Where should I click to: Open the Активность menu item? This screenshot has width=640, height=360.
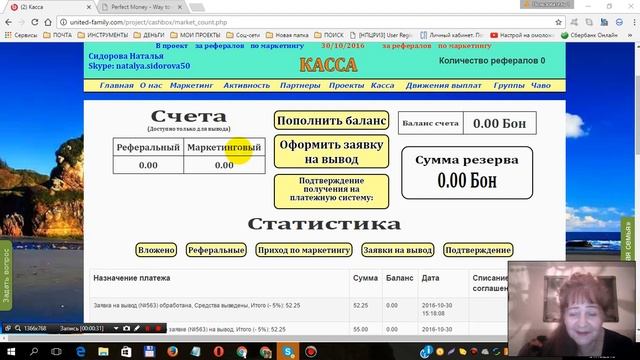(247, 85)
